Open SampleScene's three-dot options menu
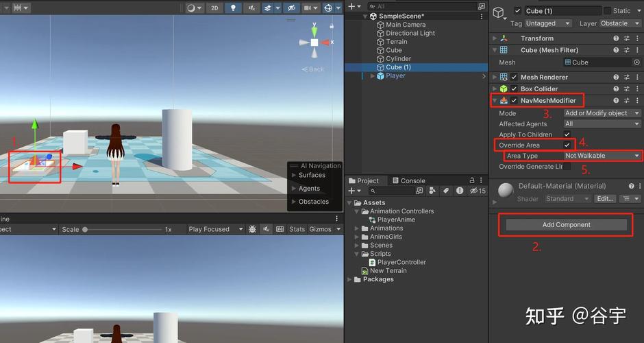 (482, 16)
